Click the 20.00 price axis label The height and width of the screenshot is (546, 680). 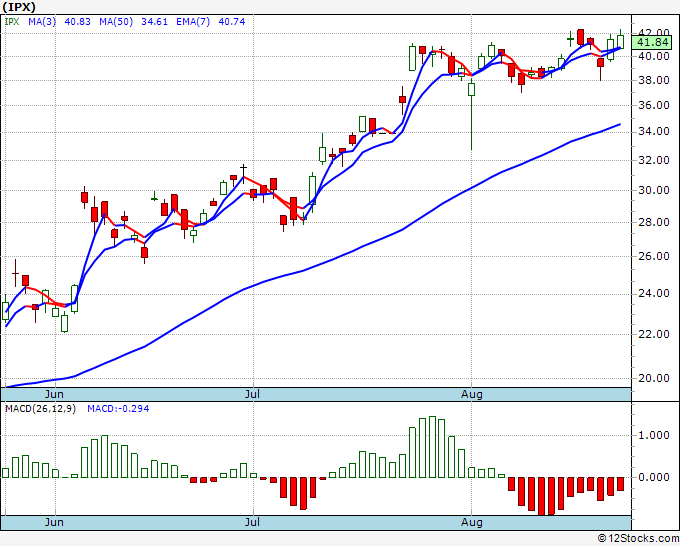654,378
